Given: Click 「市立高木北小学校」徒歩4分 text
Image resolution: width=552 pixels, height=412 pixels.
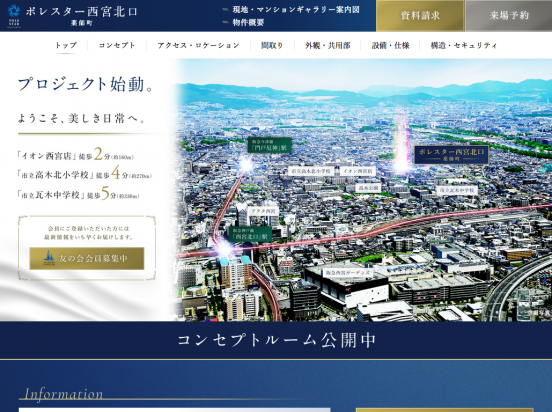Looking at the screenshot, I should click(85, 174).
